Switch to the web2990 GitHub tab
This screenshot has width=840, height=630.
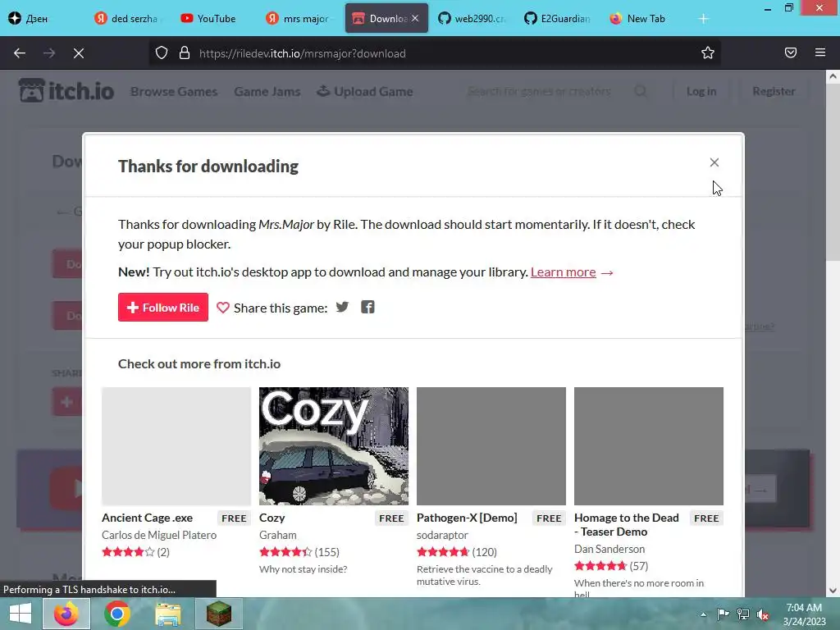pyautogui.click(x=472, y=18)
